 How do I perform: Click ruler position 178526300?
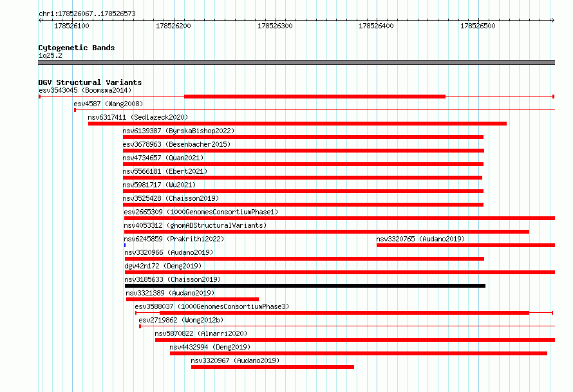[x=275, y=26]
